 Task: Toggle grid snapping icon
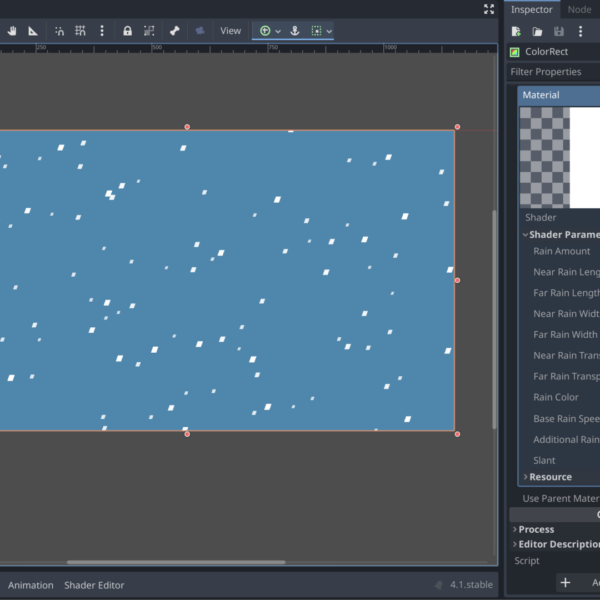pyautogui.click(x=80, y=31)
